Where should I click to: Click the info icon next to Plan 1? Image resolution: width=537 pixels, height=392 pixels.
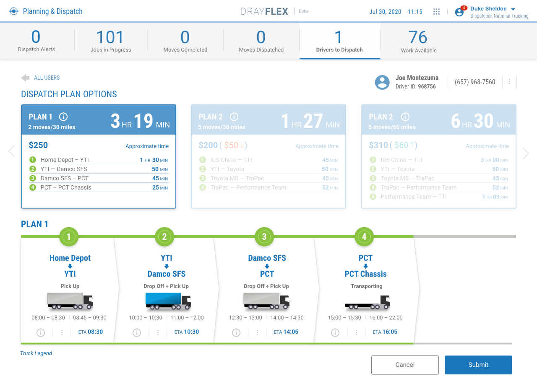[x=63, y=117]
